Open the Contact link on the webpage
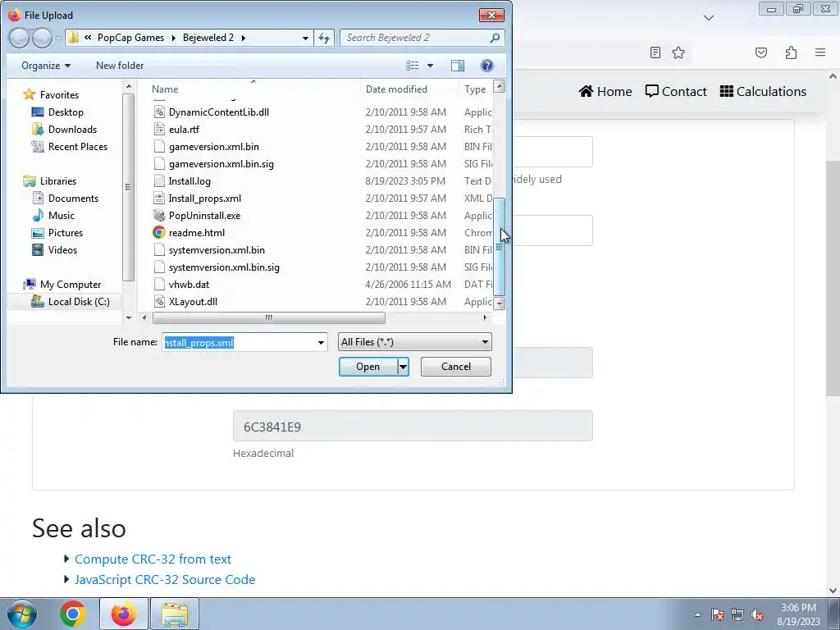Viewport: 840px width, 630px height. tap(676, 92)
